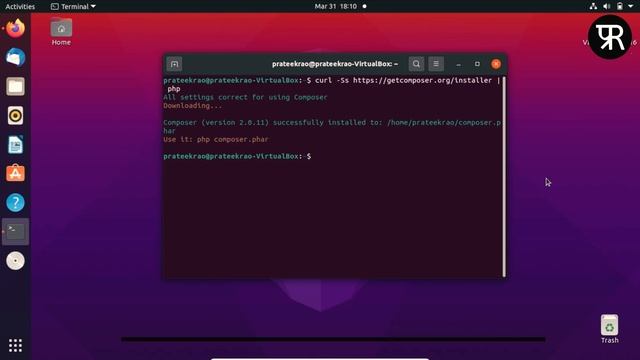
Task: Launch LibreOffice Writer from the dock
Action: click(16, 144)
